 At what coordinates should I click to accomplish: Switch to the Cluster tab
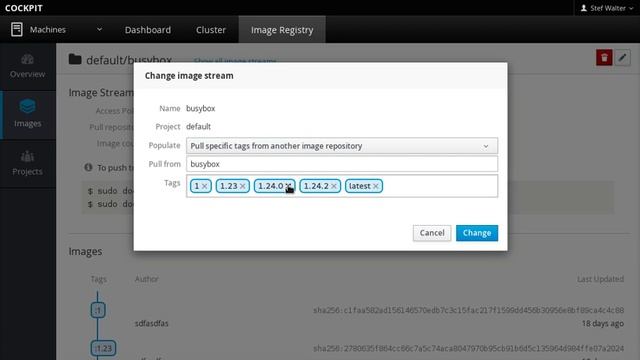click(211, 30)
